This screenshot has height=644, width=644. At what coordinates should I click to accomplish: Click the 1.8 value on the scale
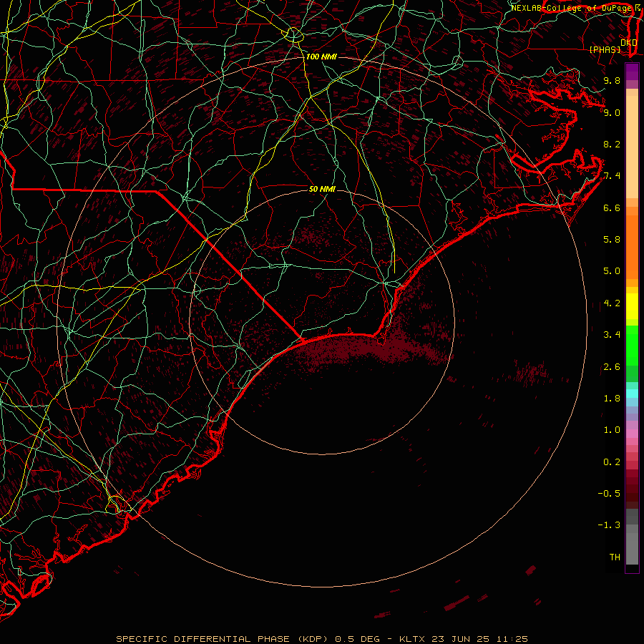click(612, 398)
